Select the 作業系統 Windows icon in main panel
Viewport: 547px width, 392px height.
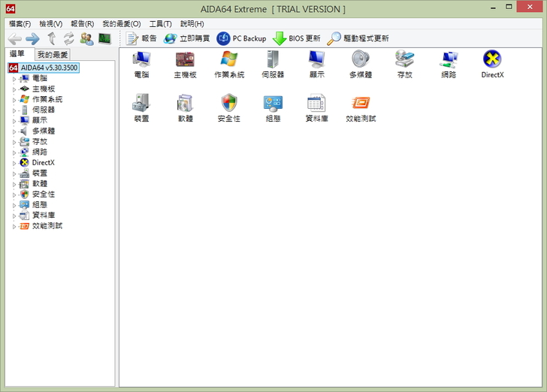[x=229, y=60]
